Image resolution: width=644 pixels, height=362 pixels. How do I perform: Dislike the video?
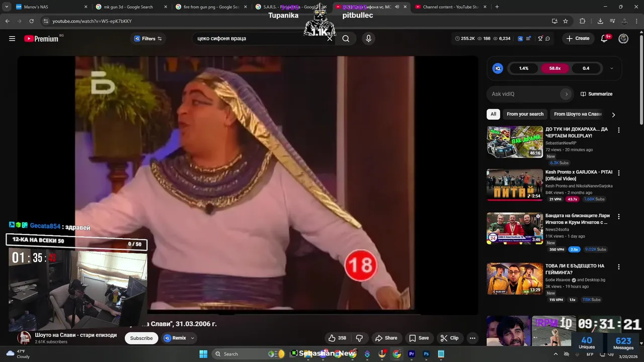[x=359, y=338]
